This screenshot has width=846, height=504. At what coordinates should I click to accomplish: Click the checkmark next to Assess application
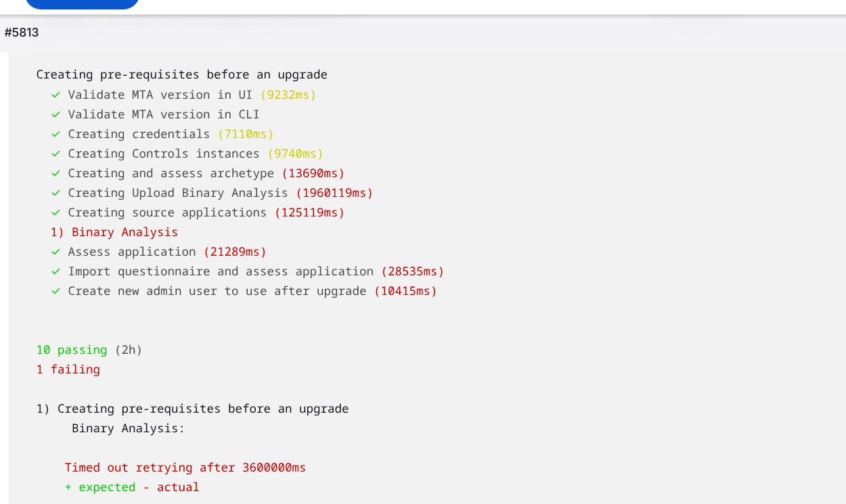[x=55, y=252]
